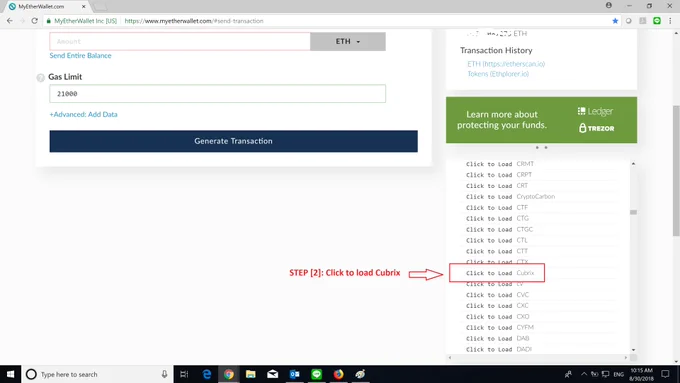Click ENG language indicator in tray

pos(618,374)
